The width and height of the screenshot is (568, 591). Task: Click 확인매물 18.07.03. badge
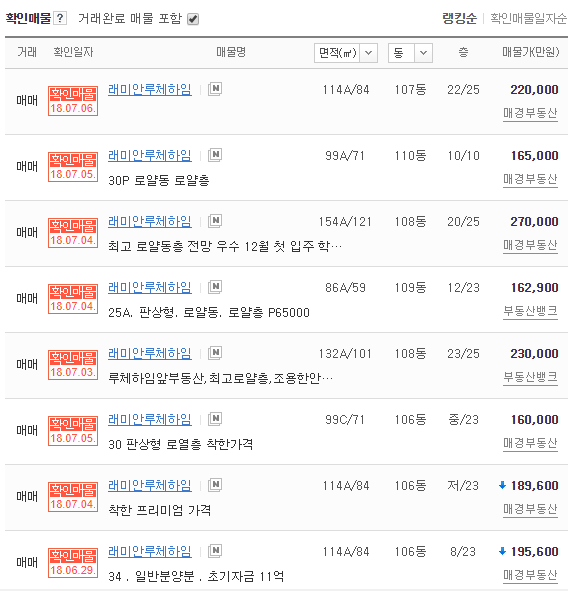point(73,364)
